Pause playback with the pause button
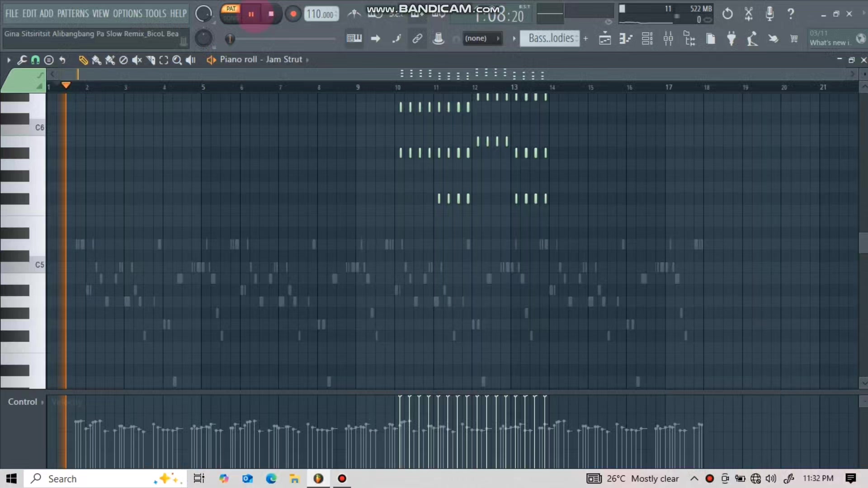The height and width of the screenshot is (488, 868). click(x=251, y=14)
